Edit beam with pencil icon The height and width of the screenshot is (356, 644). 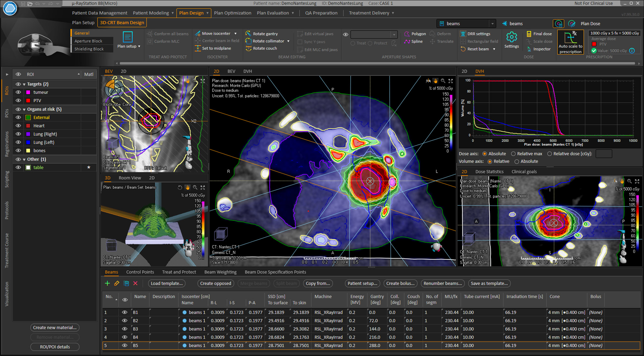[x=117, y=283]
